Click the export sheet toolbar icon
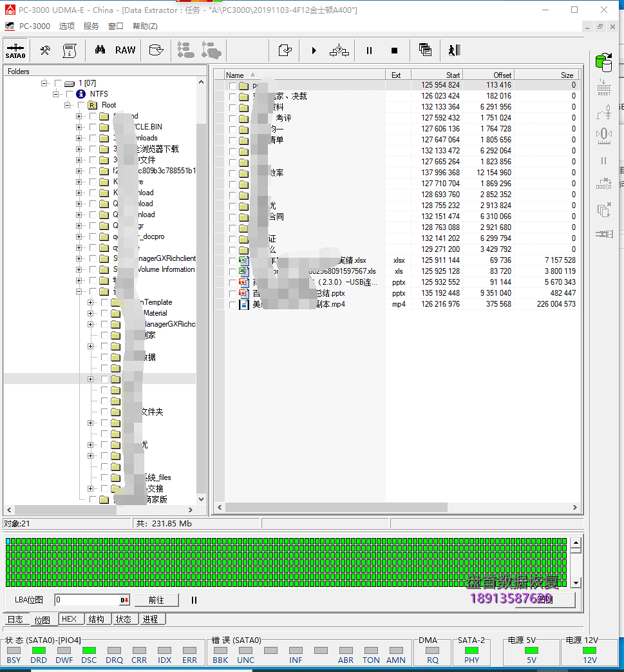The width and height of the screenshot is (624, 672). [x=285, y=50]
